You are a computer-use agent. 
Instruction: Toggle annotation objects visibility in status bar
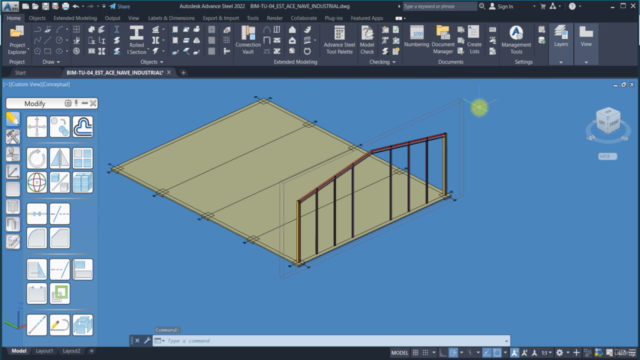coord(515,353)
